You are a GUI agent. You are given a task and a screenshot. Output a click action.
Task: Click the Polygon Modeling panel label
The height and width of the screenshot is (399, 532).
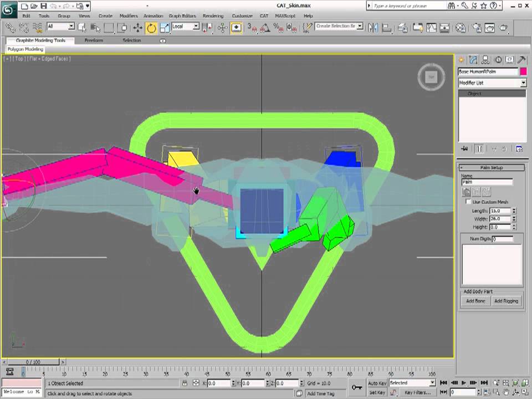coord(25,49)
